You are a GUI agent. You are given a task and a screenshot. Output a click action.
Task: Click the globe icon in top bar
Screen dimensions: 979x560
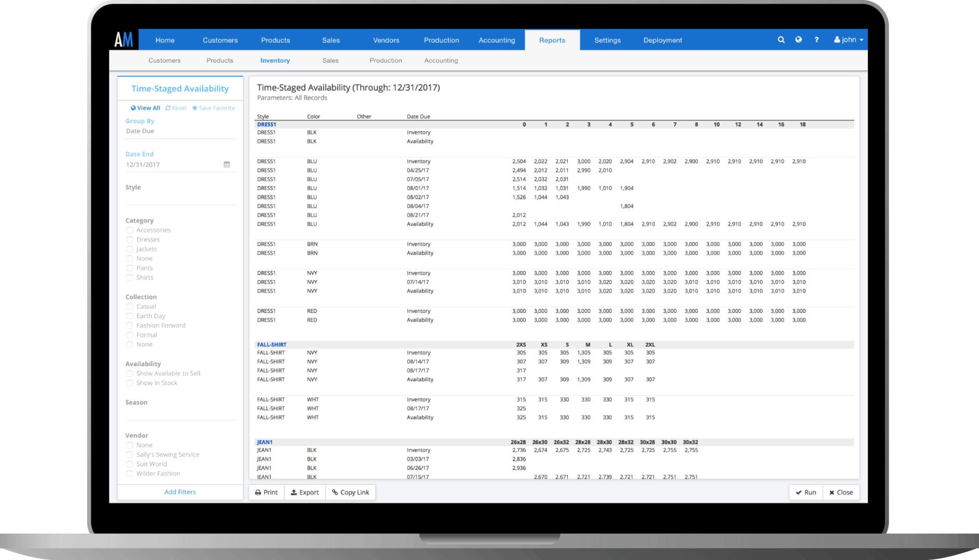[x=799, y=39]
